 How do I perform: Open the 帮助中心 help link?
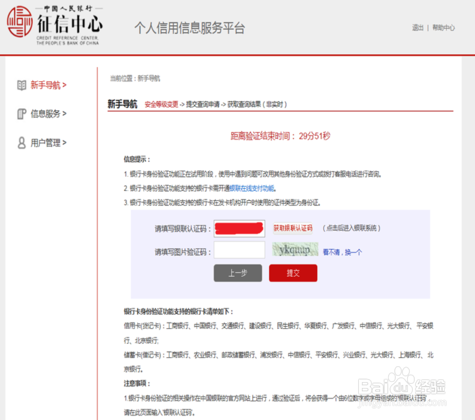coord(443,28)
